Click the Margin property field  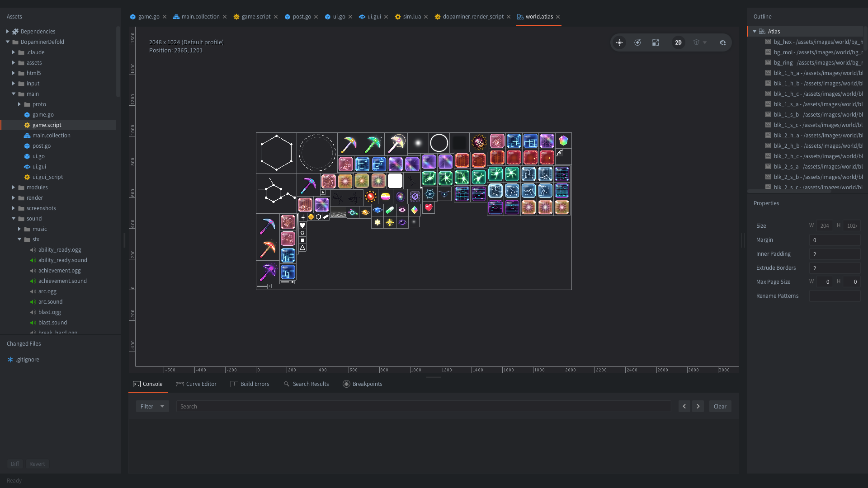[835, 240]
